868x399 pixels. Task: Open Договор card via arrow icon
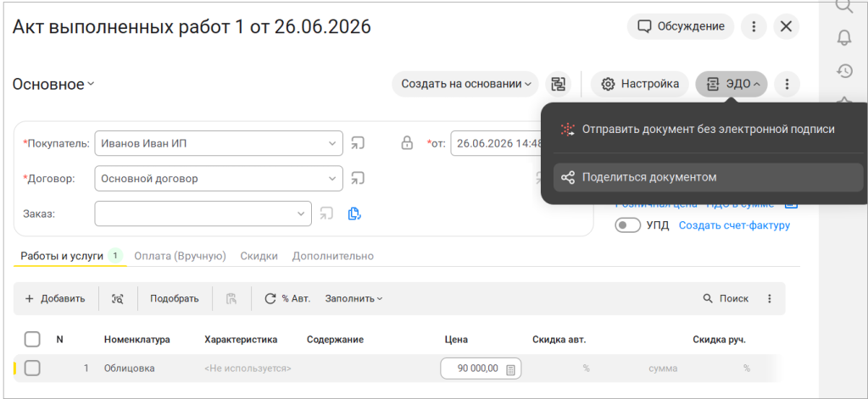coord(358,179)
